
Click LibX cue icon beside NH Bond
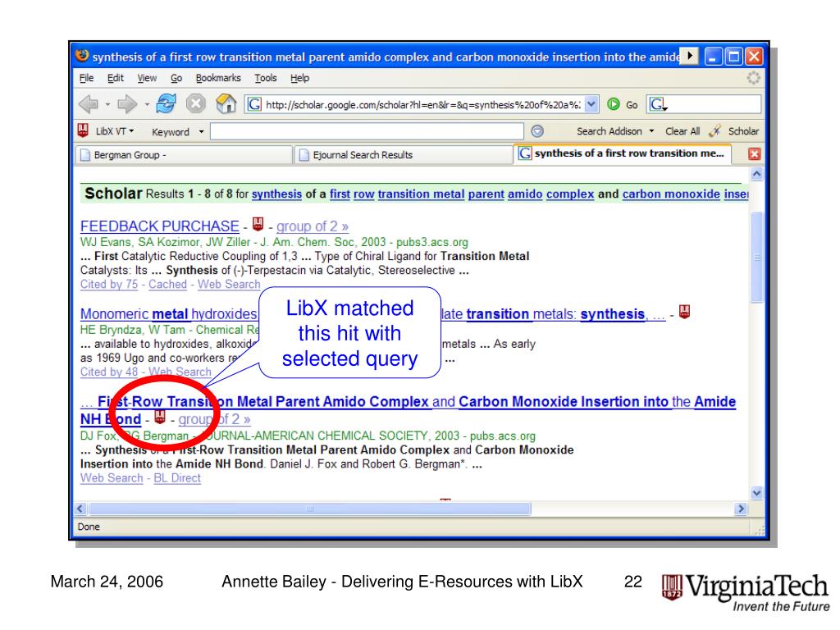[160, 416]
